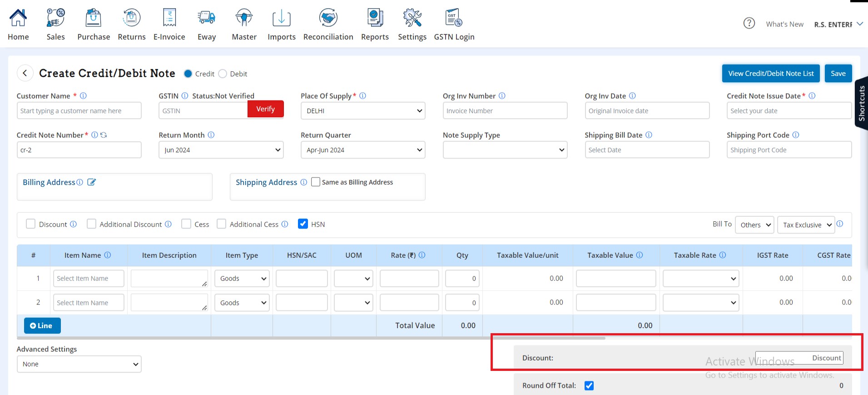This screenshot has width=868, height=395.
Task: Open the Bill To Others dropdown
Action: pos(754,225)
